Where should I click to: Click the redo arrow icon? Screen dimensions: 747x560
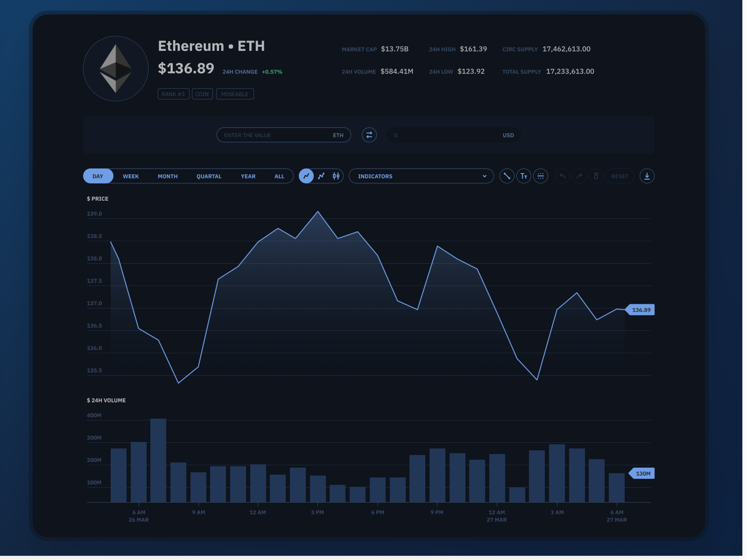coord(579,176)
